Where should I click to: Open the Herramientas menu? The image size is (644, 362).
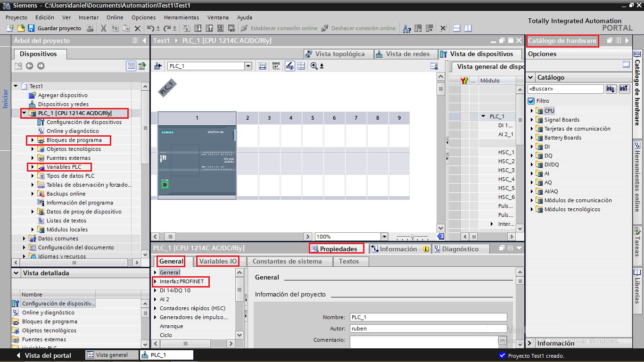182,17
